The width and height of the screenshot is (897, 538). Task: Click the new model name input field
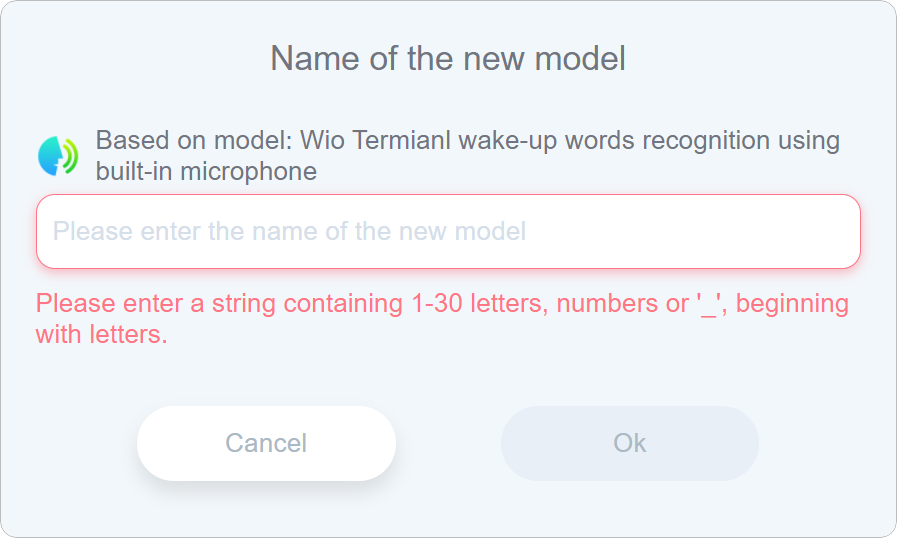click(448, 231)
